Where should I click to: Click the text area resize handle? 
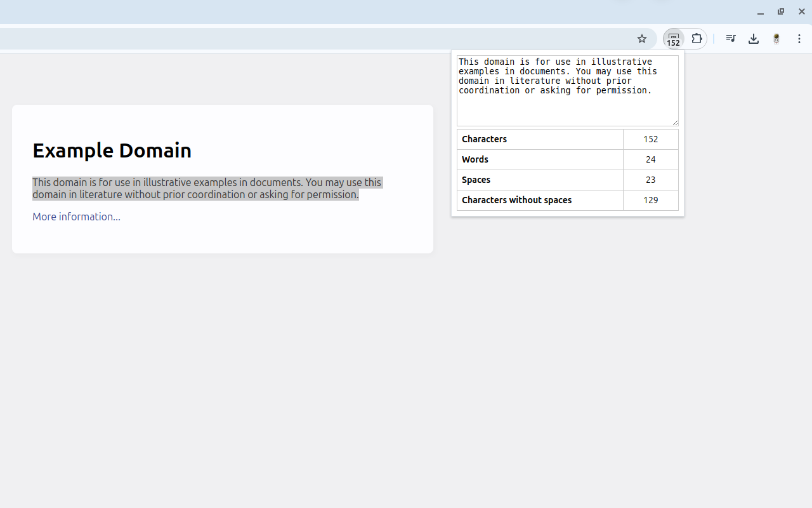click(x=675, y=123)
